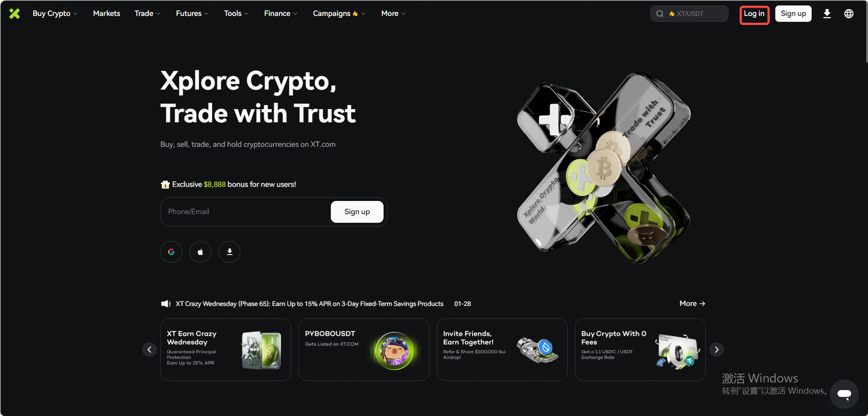Click Sign up next to Phone/Email field
The image size is (868, 416).
pyautogui.click(x=357, y=212)
